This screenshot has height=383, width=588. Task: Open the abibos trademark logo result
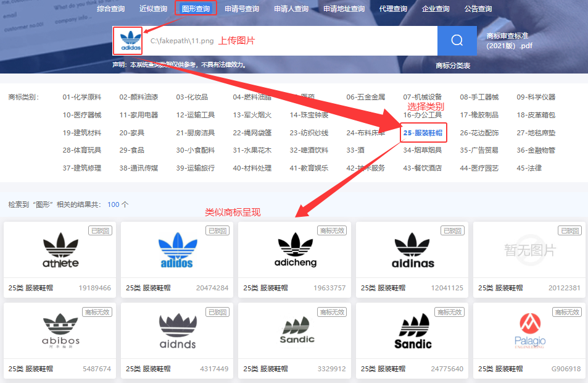60,330
